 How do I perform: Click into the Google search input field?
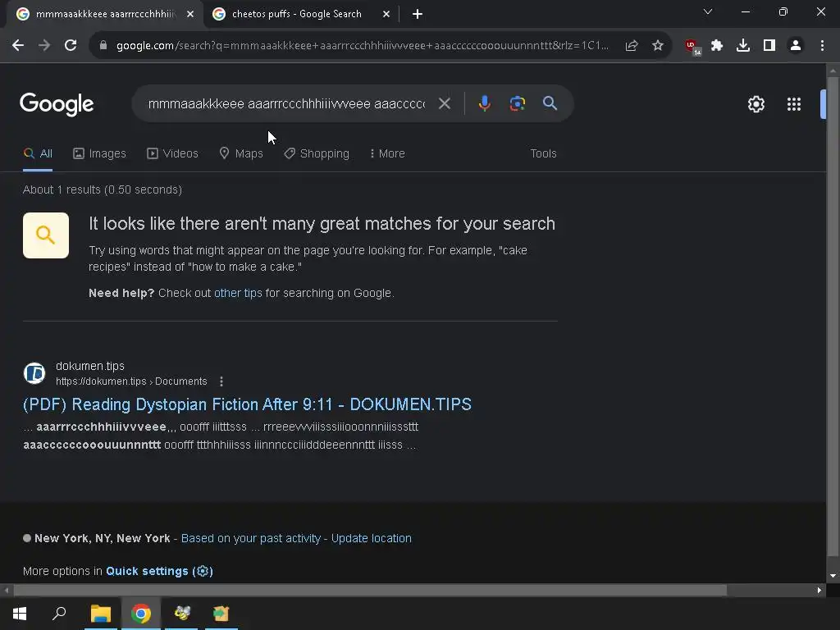point(286,103)
